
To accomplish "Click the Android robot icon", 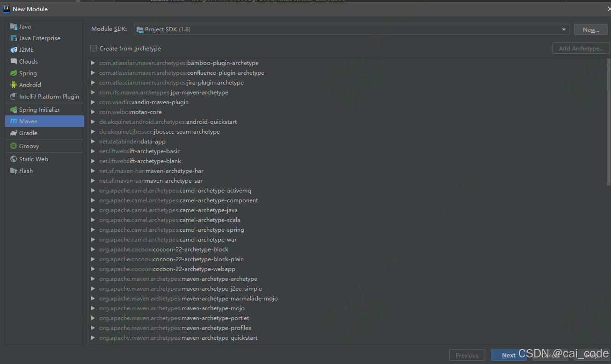I will (14, 85).
